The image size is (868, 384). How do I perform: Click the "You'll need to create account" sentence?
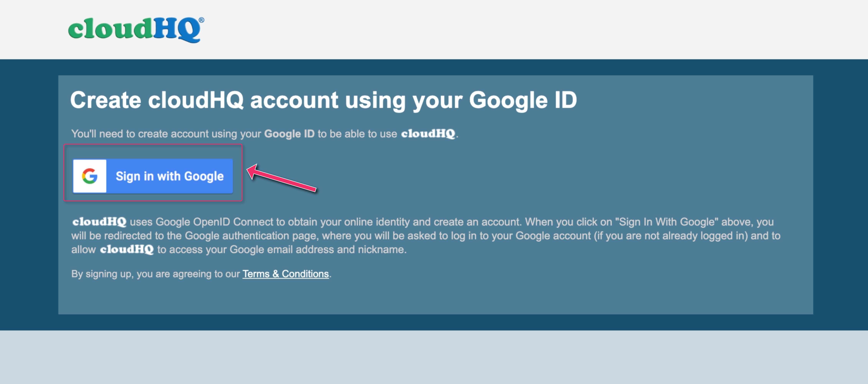[x=264, y=134]
